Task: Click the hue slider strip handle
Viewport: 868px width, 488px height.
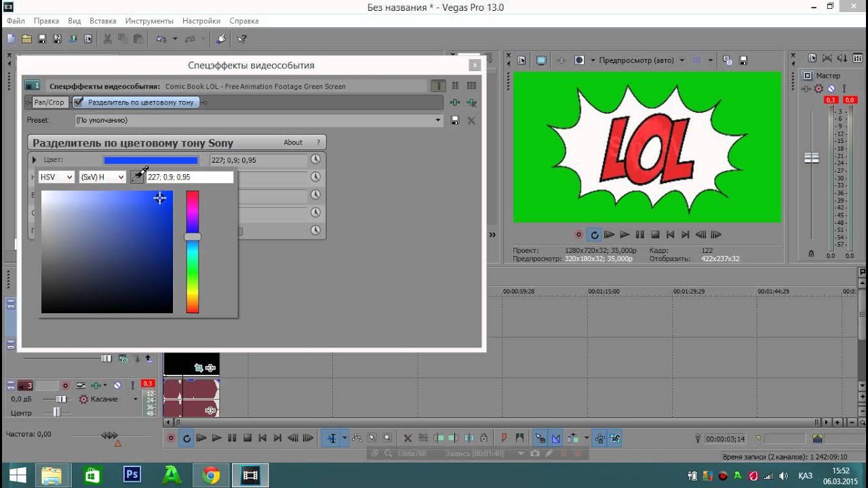Action: [193, 237]
